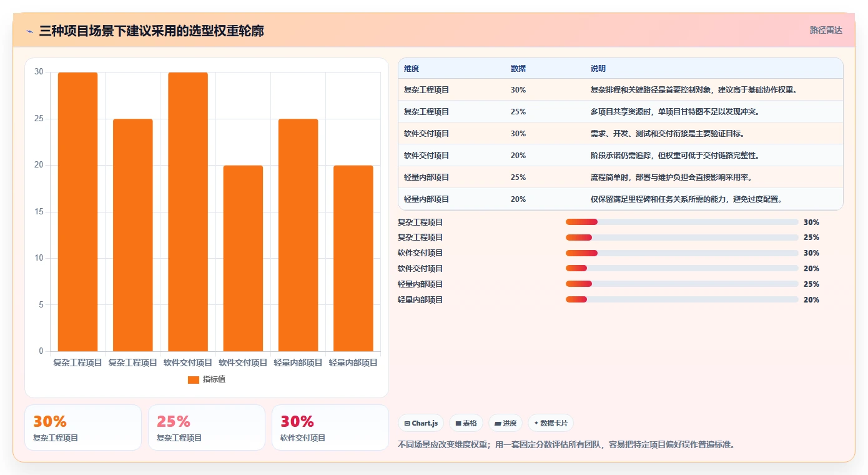Click the Chart.js chip
Viewport: 868px width, 475px height.
[x=421, y=423]
